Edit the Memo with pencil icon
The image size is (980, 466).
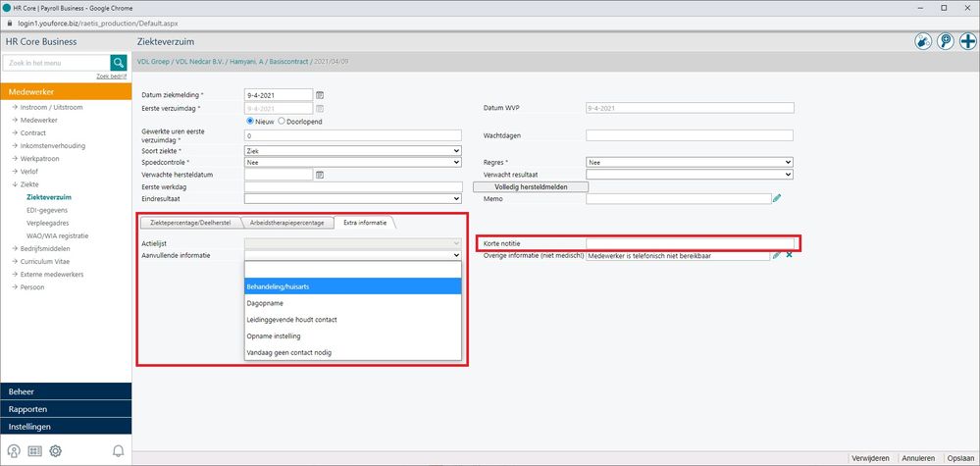coord(777,198)
